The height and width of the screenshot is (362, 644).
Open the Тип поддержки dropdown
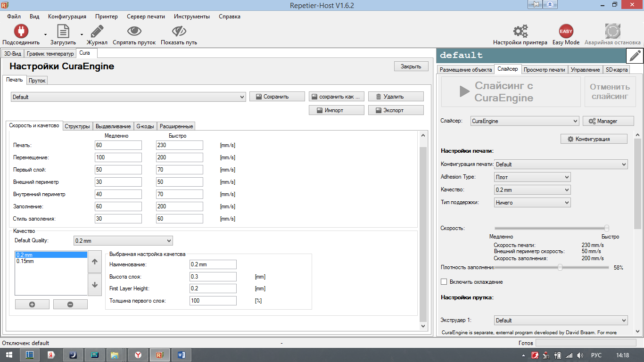coord(532,203)
